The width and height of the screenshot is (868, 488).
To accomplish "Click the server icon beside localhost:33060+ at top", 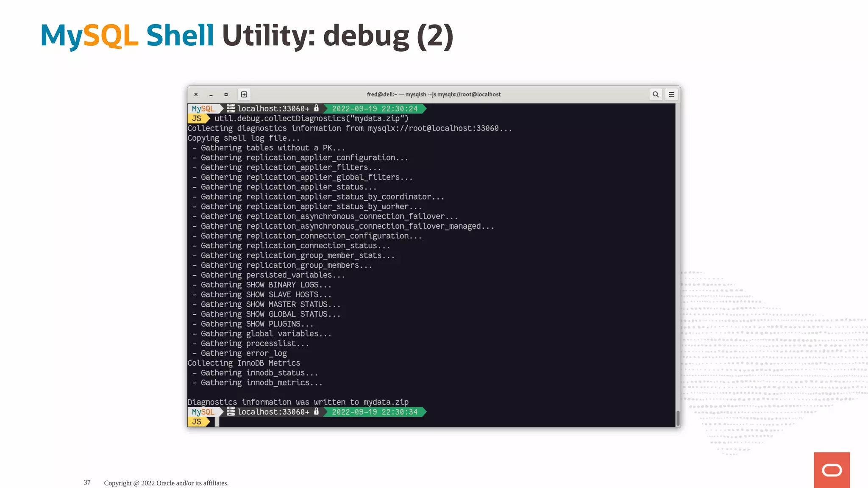I will [x=231, y=108].
